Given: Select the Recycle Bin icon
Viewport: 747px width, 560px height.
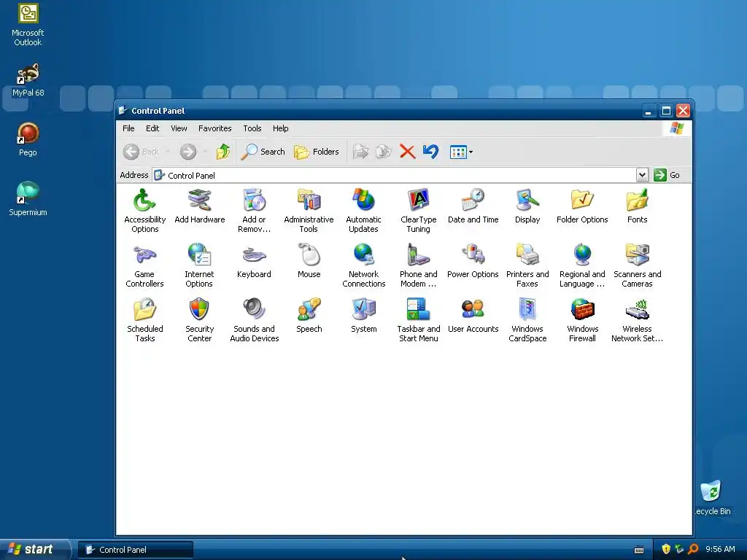Looking at the screenshot, I should pos(711,497).
